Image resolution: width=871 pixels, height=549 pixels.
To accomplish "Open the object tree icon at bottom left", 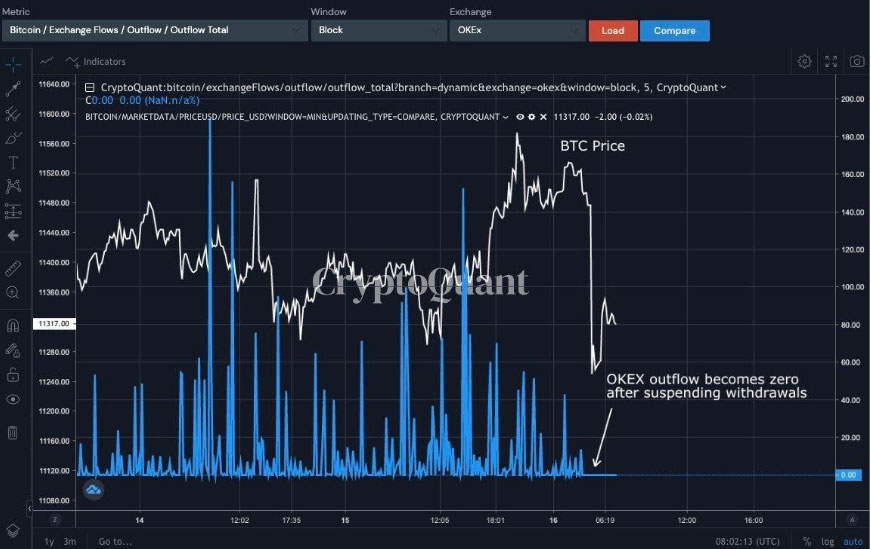I will click(x=13, y=531).
